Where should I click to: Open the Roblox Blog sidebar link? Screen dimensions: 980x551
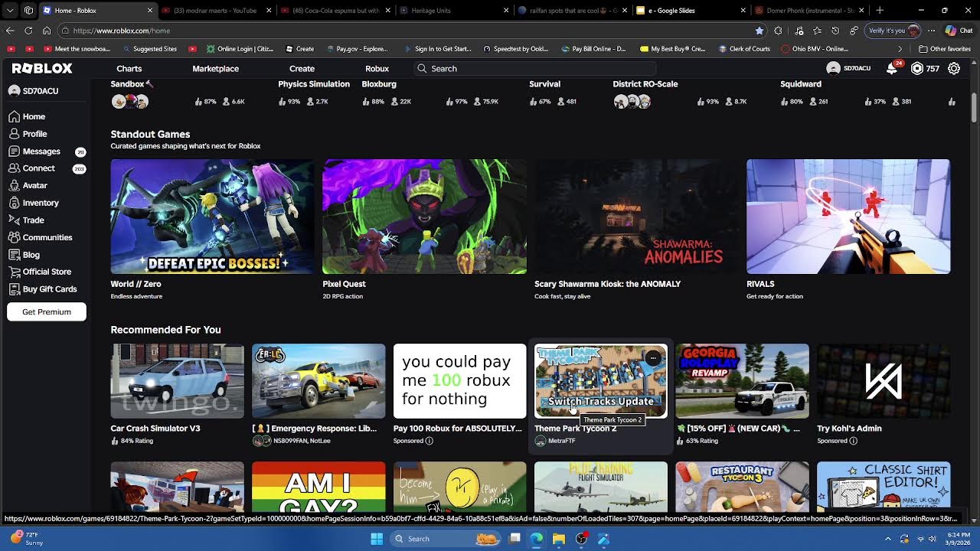pyautogui.click(x=24, y=255)
